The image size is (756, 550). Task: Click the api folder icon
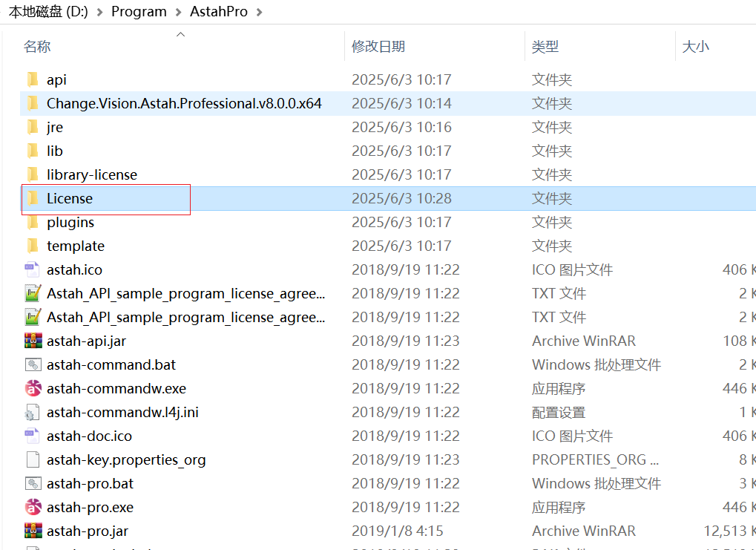coord(33,79)
